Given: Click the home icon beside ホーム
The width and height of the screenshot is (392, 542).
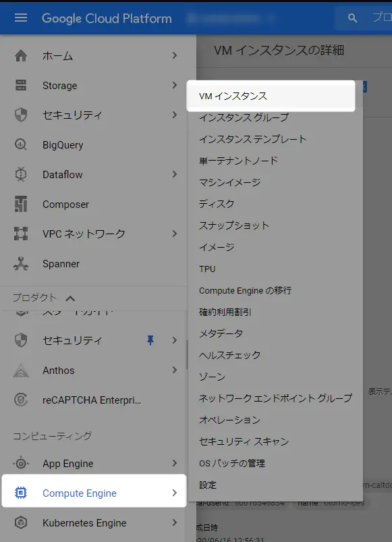Looking at the screenshot, I should pyautogui.click(x=21, y=55).
